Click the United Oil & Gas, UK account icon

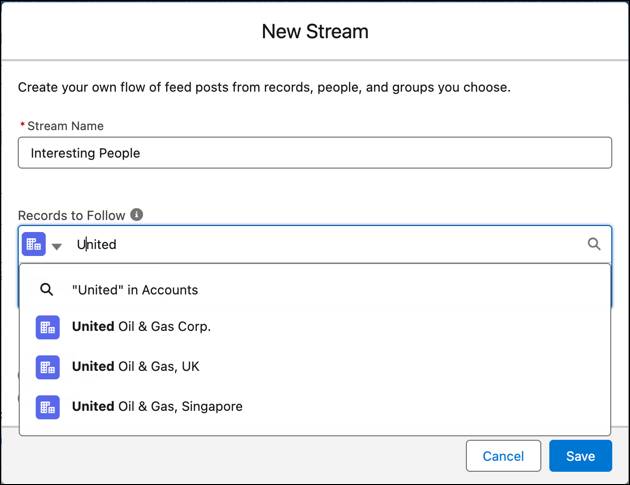click(x=47, y=367)
